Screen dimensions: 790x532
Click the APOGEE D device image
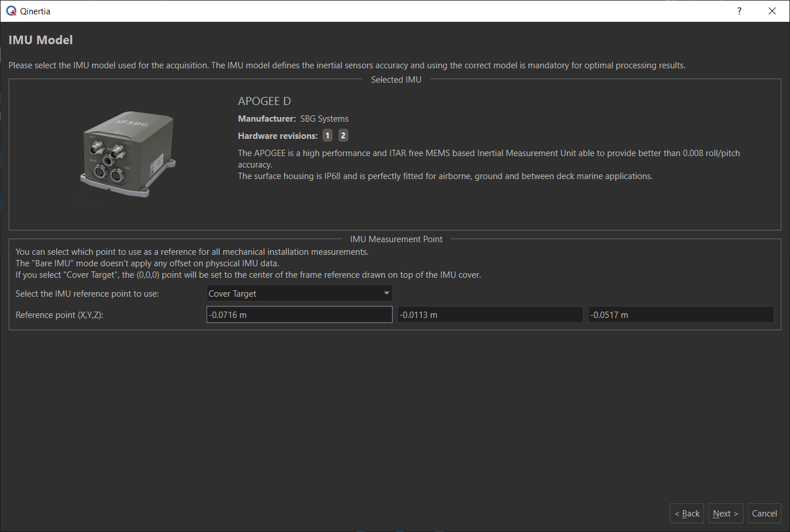(129, 154)
